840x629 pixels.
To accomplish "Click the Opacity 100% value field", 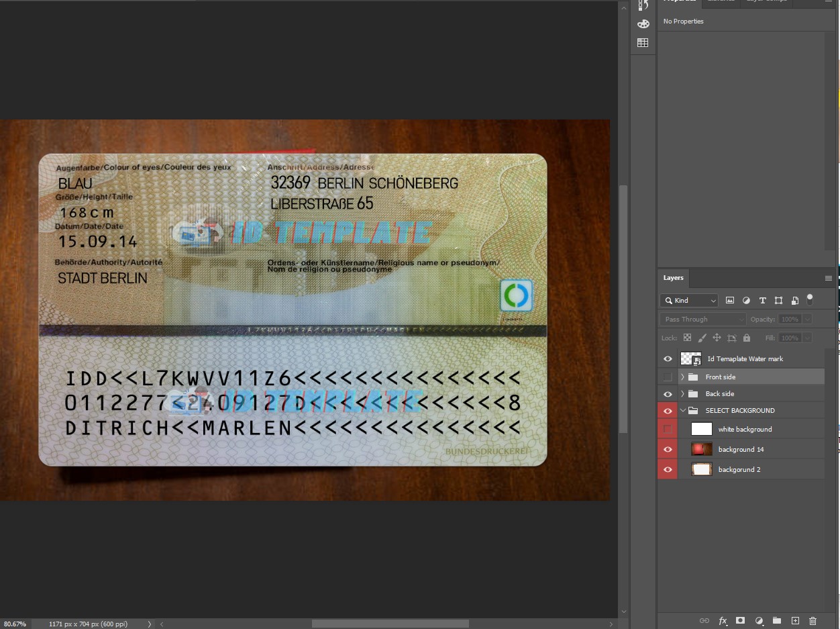I will 790,320.
